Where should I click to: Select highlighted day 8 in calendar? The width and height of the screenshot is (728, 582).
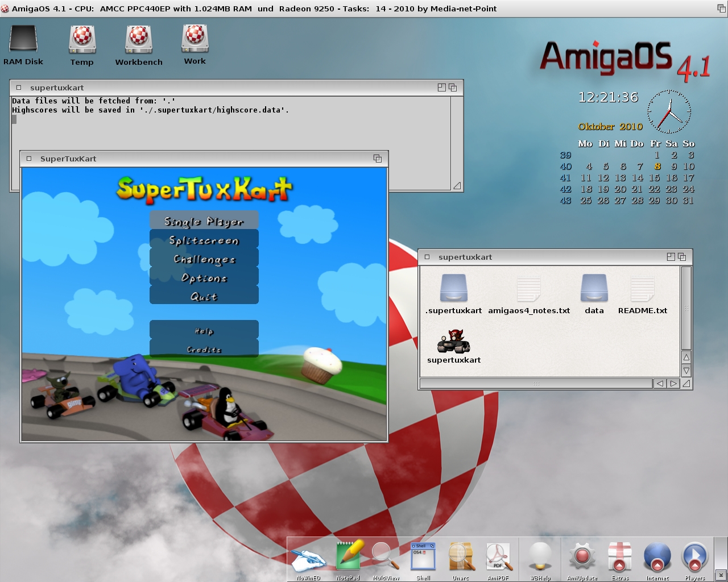pos(657,167)
